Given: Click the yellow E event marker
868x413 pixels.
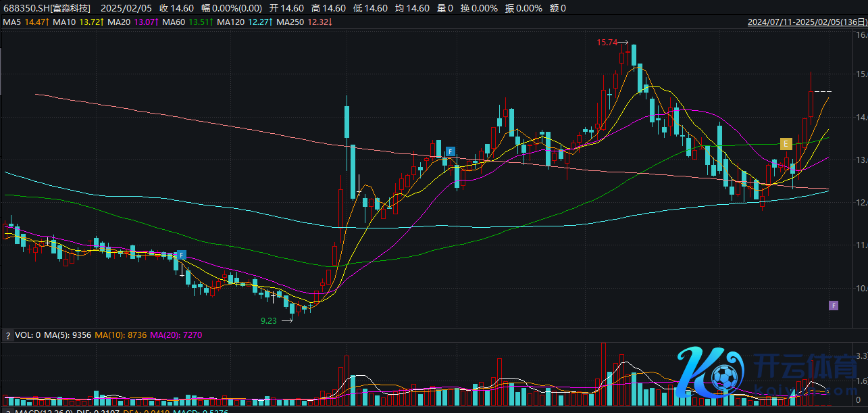Looking at the screenshot, I should pyautogui.click(x=785, y=143).
